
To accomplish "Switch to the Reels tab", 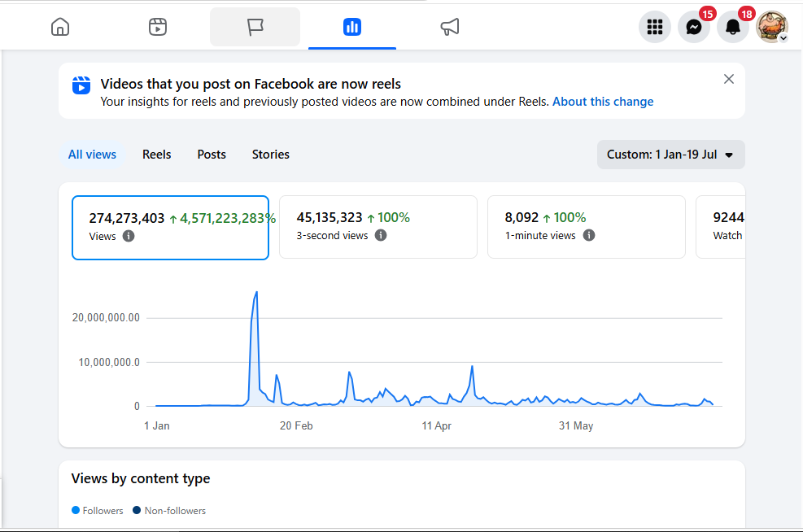I will click(157, 155).
